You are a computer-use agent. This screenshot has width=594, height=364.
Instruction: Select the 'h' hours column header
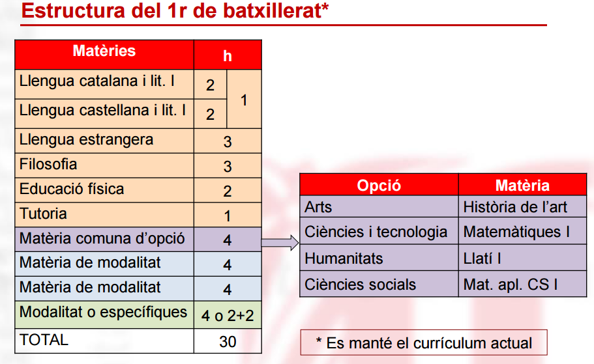pyautogui.click(x=228, y=56)
